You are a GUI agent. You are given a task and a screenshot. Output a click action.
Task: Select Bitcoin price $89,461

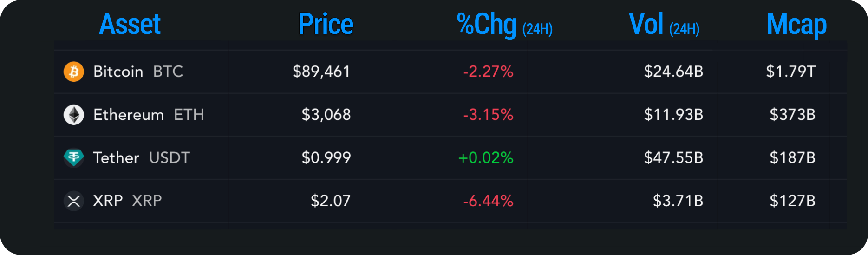(x=321, y=72)
